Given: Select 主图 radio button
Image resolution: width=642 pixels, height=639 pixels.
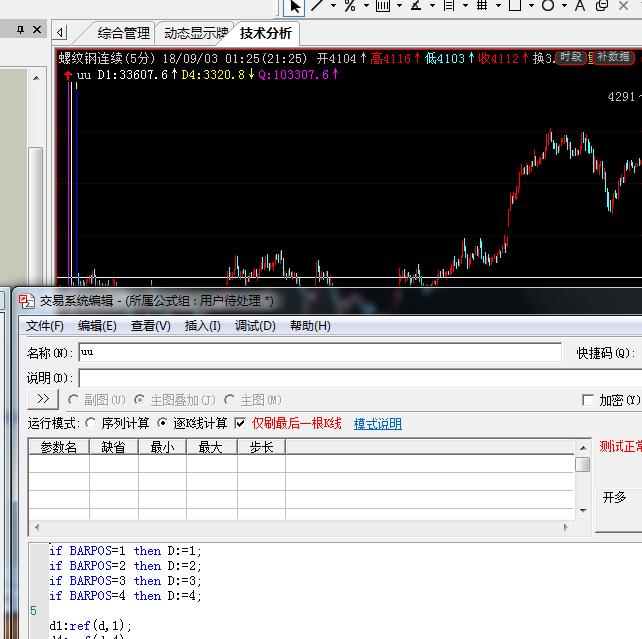Looking at the screenshot, I should click(x=230, y=400).
